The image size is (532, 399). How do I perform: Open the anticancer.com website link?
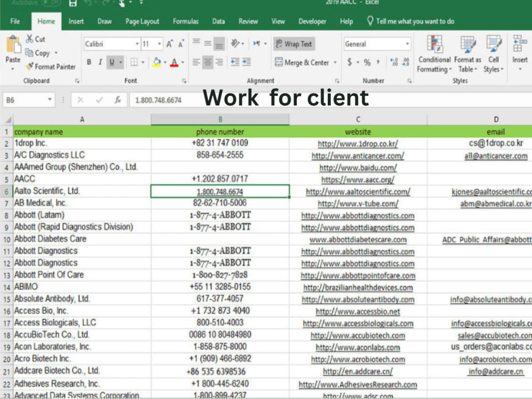point(358,156)
